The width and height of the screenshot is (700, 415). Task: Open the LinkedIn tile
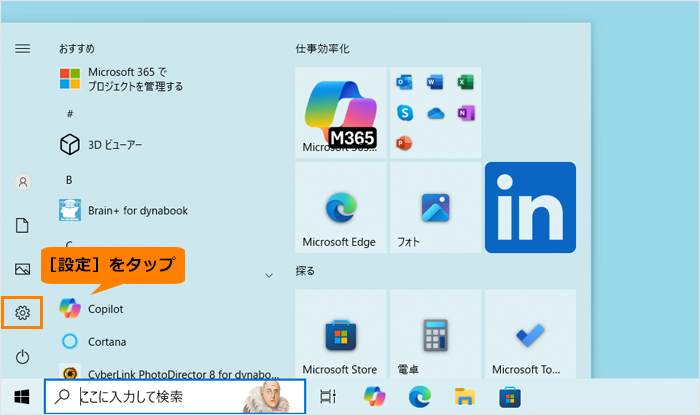click(530, 208)
